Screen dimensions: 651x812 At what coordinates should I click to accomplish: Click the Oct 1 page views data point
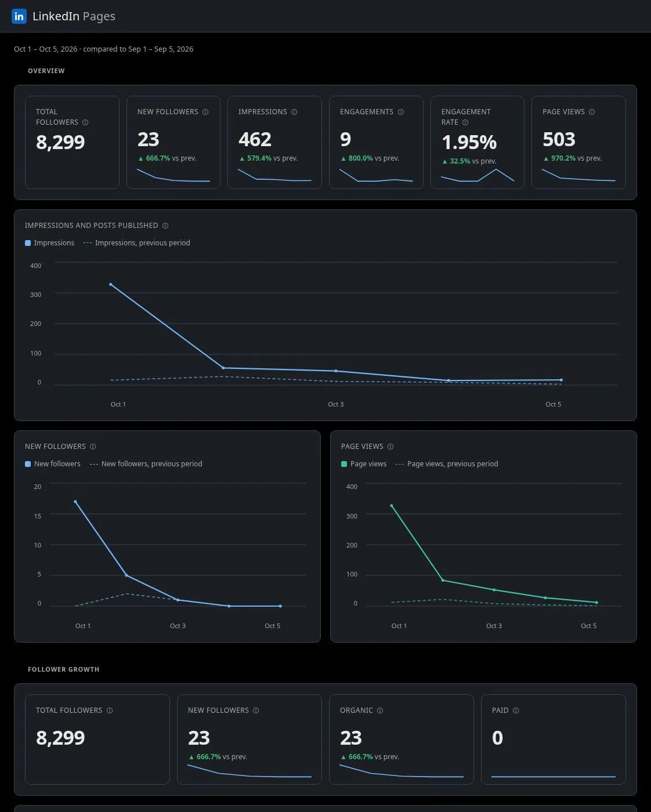tap(392, 506)
